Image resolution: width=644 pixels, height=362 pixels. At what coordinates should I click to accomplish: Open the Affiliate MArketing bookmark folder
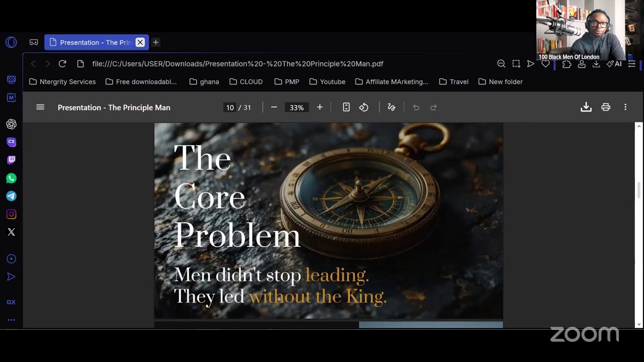391,81
